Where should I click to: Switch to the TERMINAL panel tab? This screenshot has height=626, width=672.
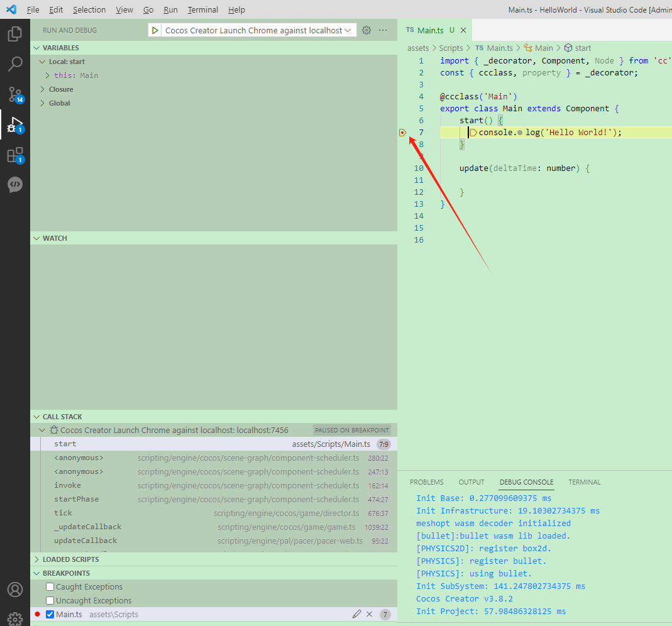[585, 482]
